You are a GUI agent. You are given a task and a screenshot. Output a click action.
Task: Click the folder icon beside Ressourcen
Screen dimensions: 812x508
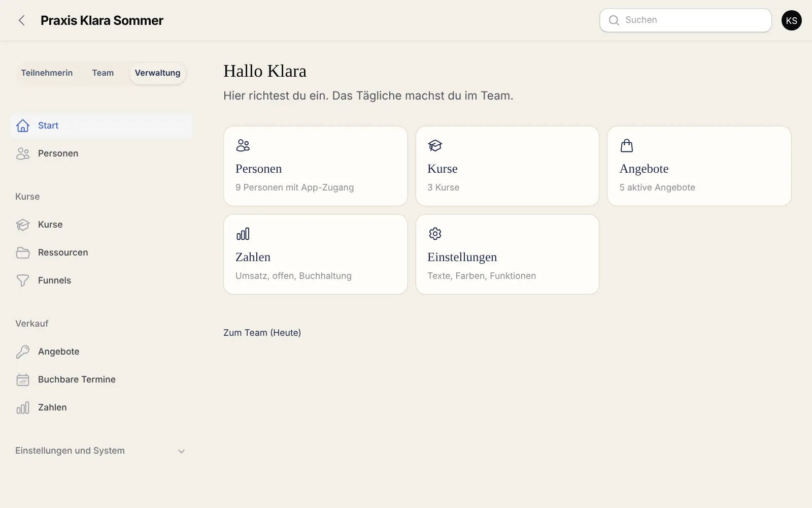(x=23, y=252)
